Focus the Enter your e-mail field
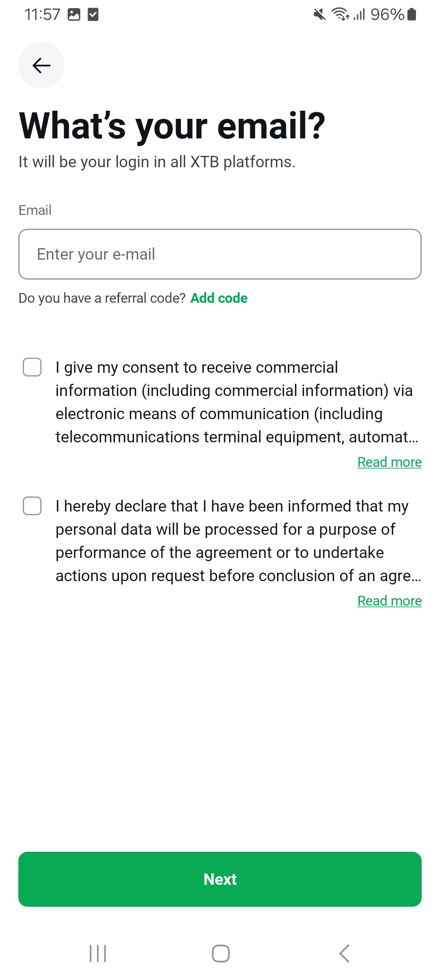This screenshot has height=980, width=440. [x=220, y=254]
